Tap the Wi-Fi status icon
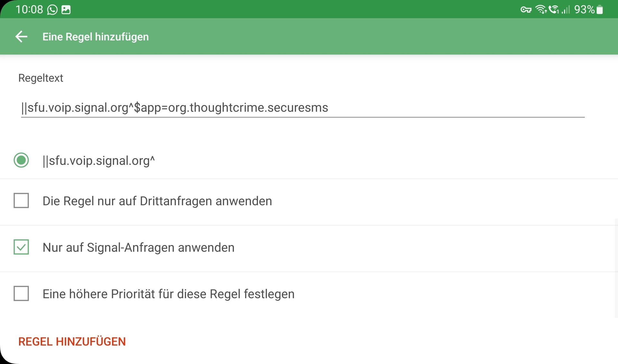 click(541, 10)
